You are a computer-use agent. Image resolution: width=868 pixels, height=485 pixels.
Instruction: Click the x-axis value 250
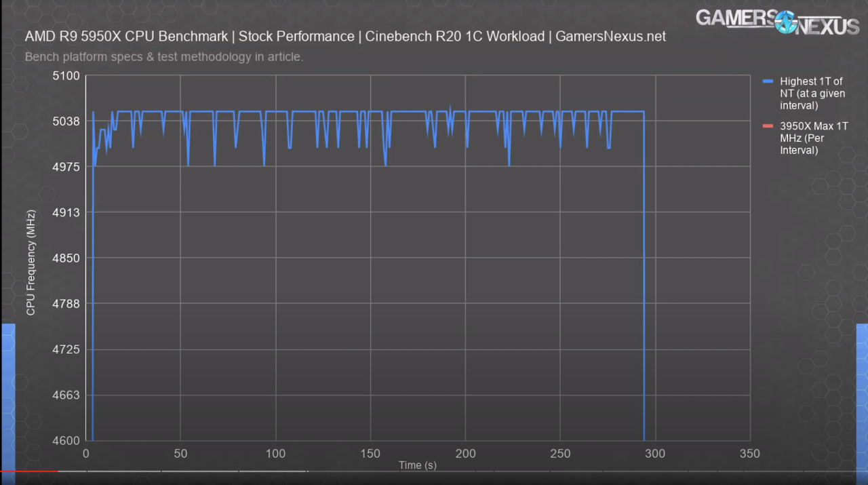point(560,453)
